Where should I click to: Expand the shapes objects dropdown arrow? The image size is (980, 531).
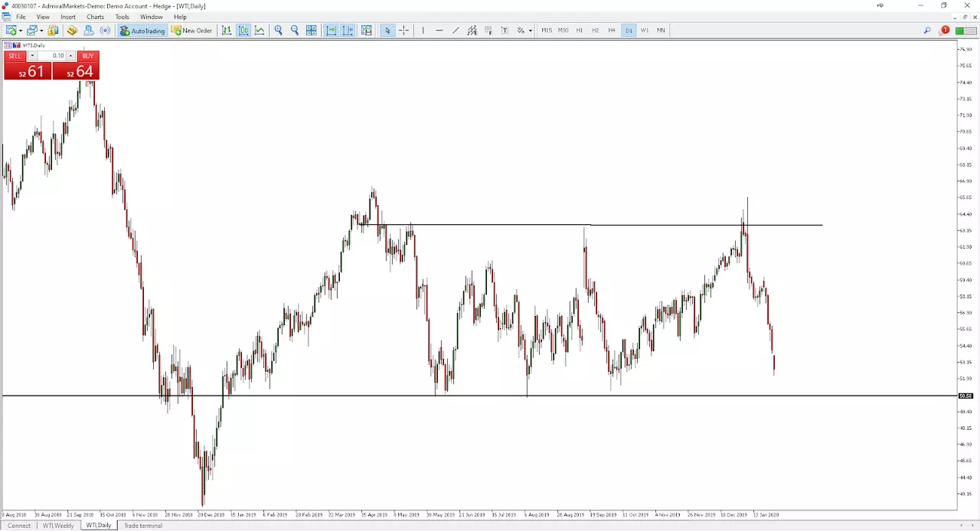tap(530, 31)
